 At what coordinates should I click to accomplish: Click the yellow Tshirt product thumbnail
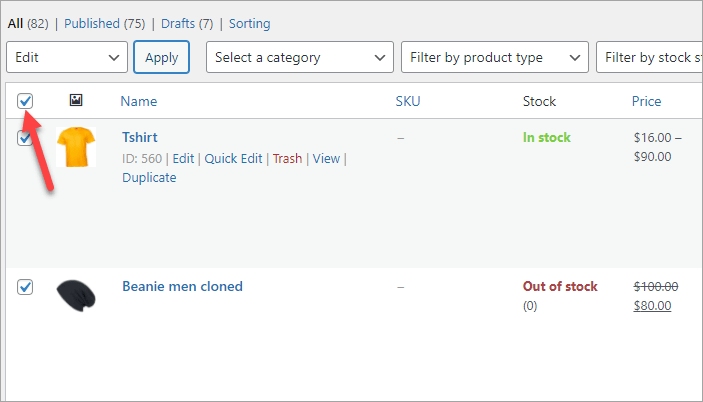coord(75,147)
